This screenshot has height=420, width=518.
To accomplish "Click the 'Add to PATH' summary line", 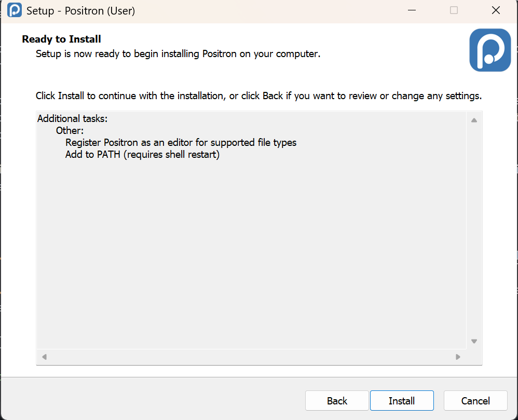I will 142,155.
